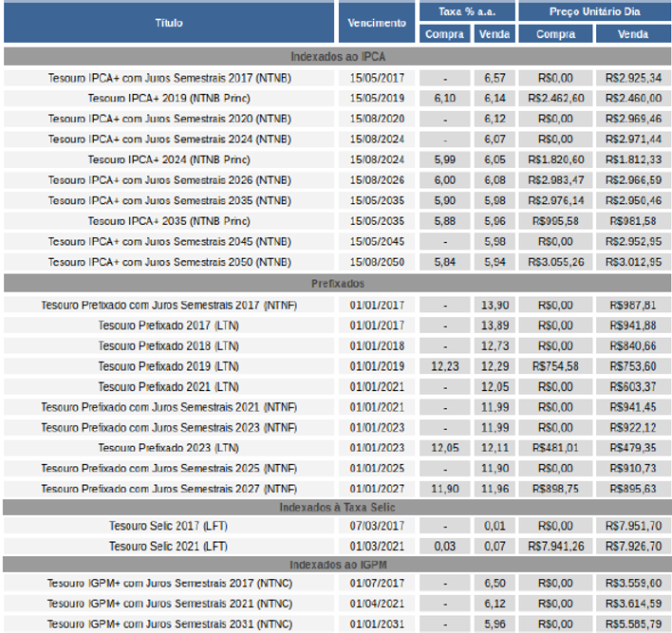
Task: Click the 13,90 venda rate value
Action: (495, 306)
